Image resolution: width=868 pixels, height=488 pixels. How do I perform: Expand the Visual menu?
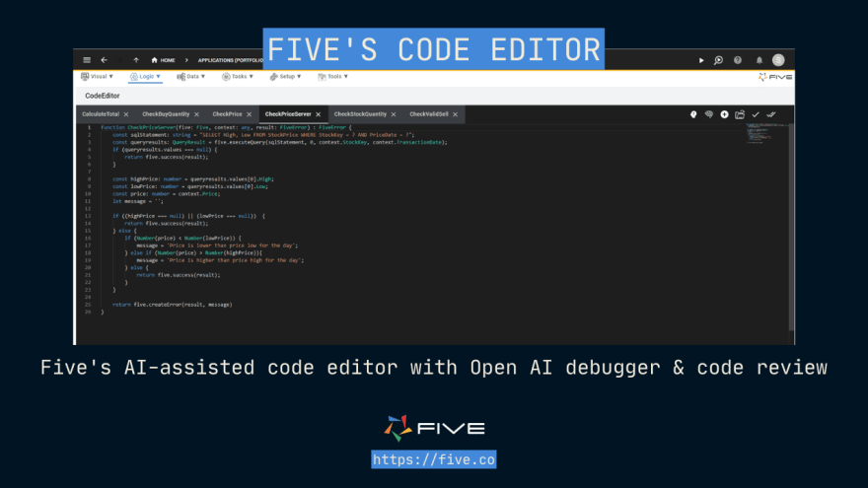pos(97,76)
